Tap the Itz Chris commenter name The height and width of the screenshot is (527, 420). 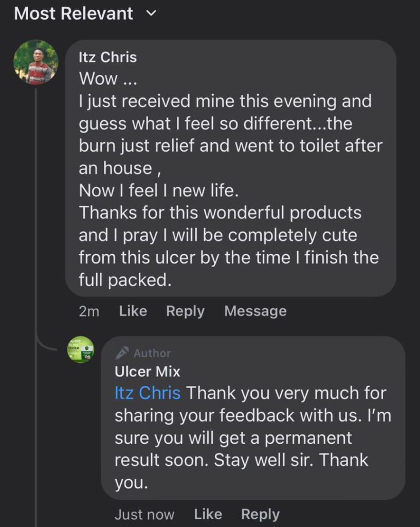(x=108, y=57)
